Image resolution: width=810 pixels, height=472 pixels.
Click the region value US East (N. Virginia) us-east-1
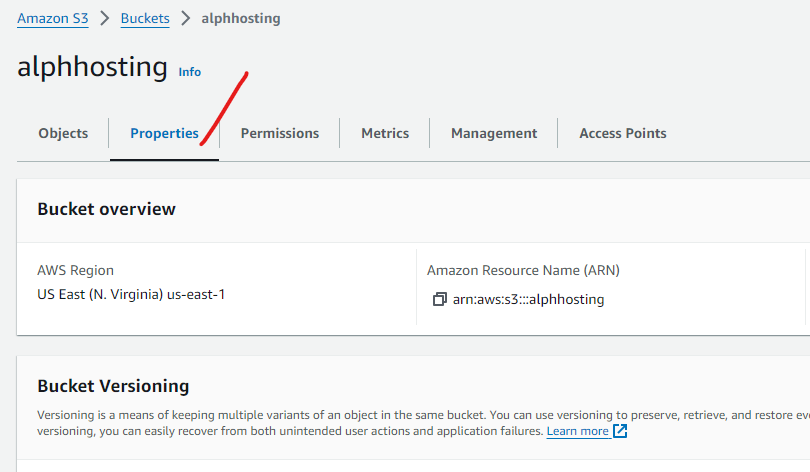point(131,294)
